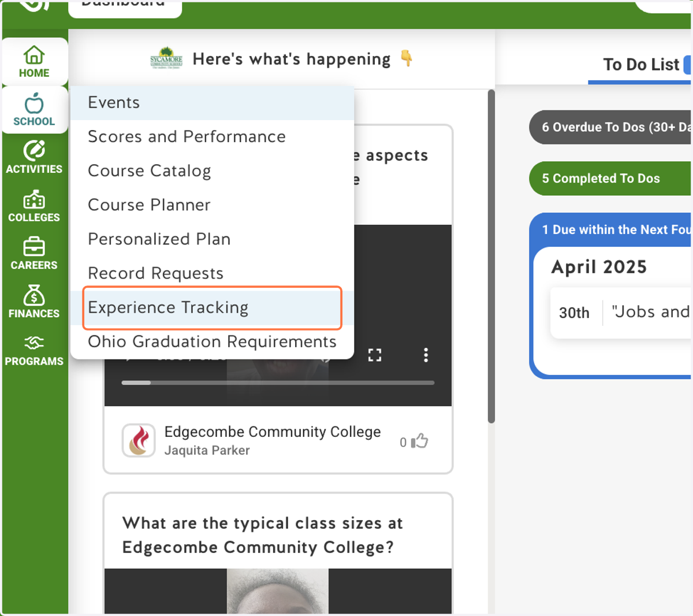This screenshot has height=616, width=693.
Task: Like the Edgecombe Community College post
Action: click(420, 441)
